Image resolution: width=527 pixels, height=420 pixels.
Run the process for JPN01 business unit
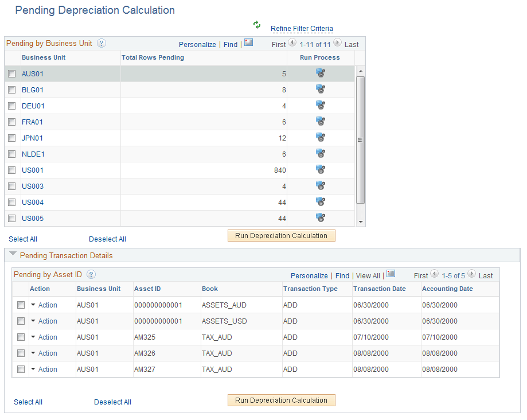(320, 137)
